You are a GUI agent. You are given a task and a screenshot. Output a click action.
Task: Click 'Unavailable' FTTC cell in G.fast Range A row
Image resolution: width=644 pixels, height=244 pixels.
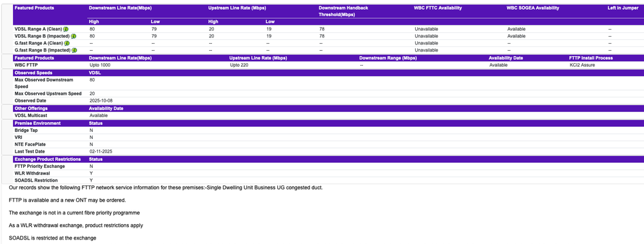(426, 43)
